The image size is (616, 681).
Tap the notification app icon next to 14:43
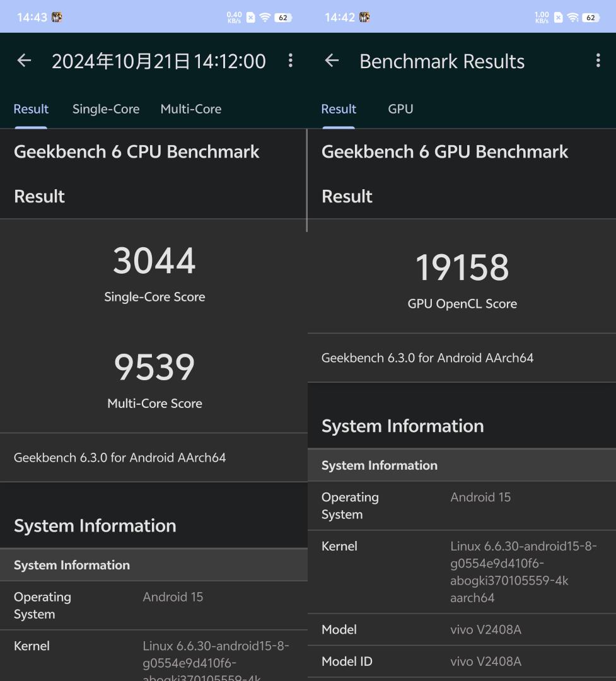(57, 17)
